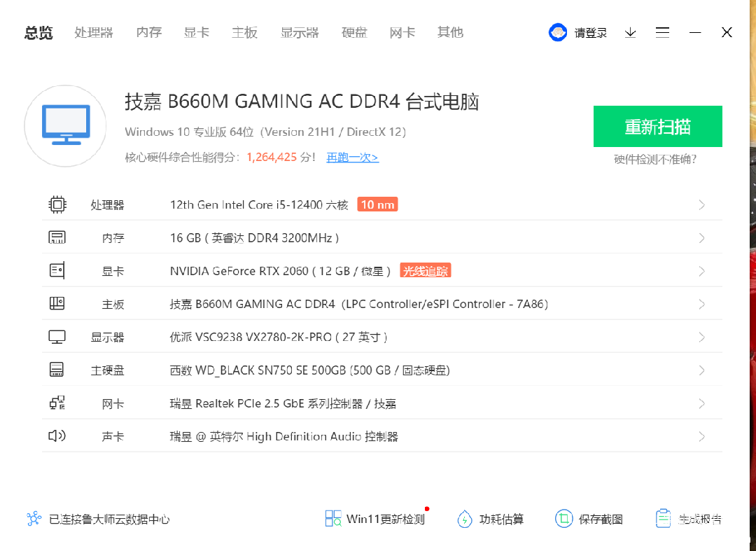Expand the 处理器 row chevron
756x551 pixels.
pyautogui.click(x=702, y=205)
